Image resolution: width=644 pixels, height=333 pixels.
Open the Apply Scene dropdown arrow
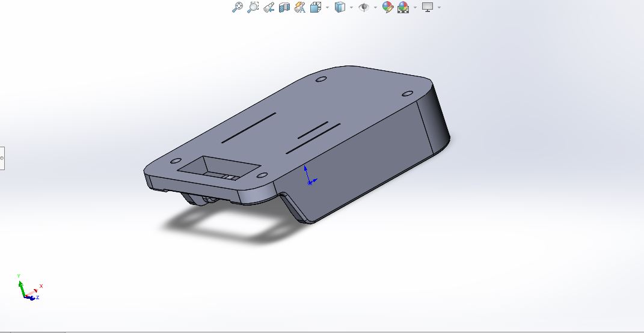click(x=415, y=8)
